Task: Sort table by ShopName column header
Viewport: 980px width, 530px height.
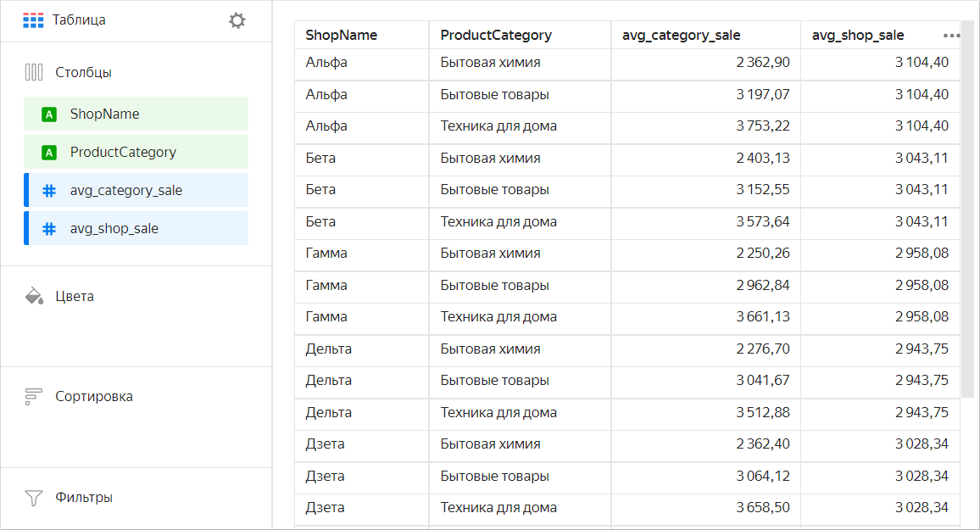Action: [342, 36]
